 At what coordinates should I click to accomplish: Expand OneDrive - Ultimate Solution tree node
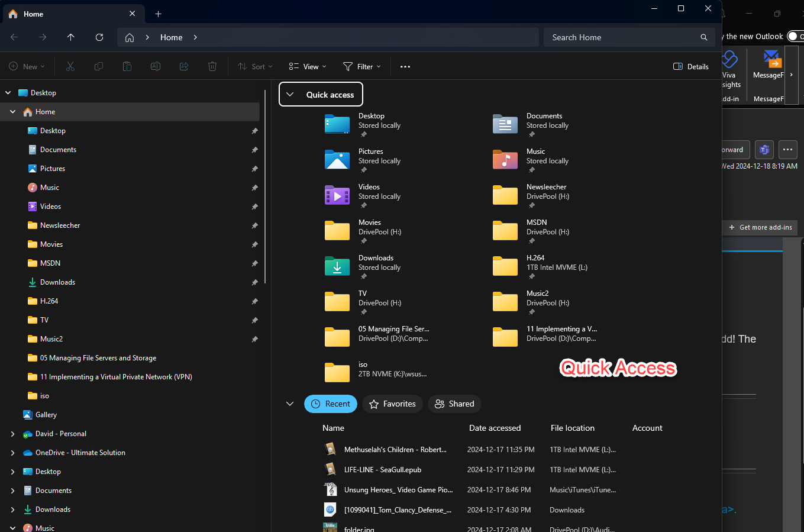(x=13, y=453)
